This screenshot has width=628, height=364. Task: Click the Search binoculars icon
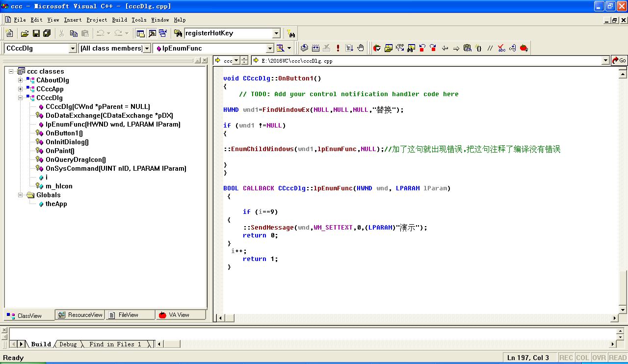(291, 33)
